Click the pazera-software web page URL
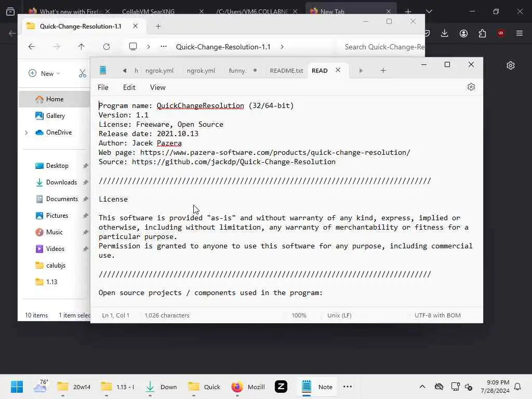The image size is (532, 399). pos(275,152)
